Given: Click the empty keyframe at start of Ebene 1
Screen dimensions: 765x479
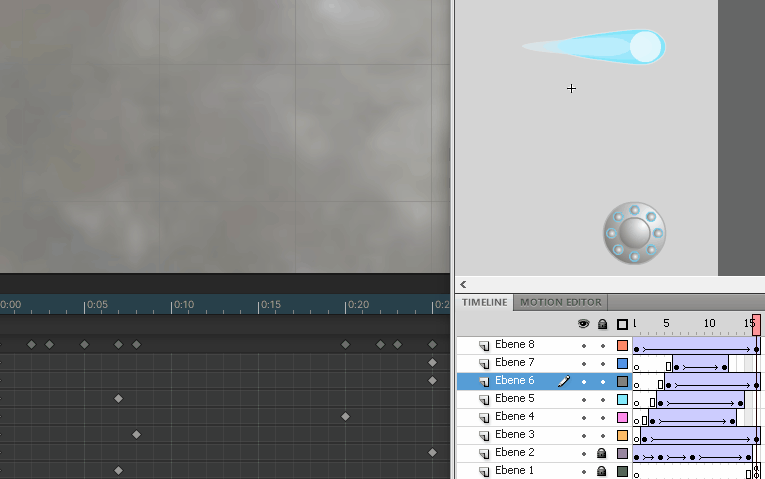Looking at the screenshot, I should pyautogui.click(x=636, y=475).
